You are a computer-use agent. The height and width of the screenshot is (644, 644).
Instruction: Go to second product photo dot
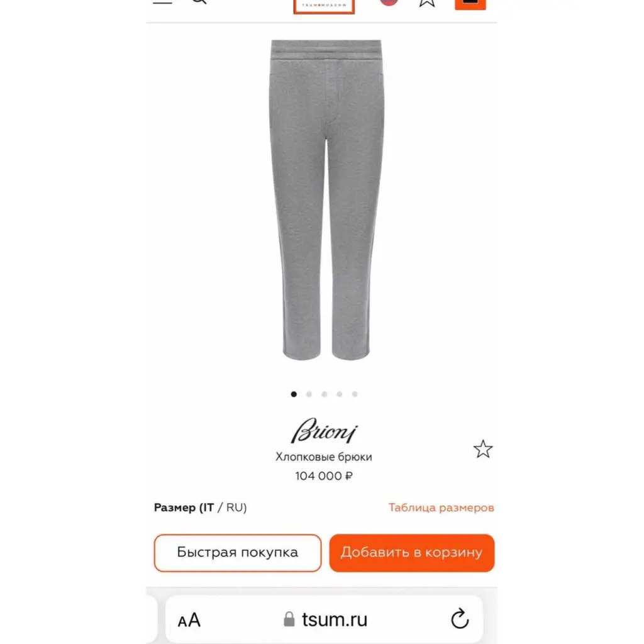pos(309,394)
